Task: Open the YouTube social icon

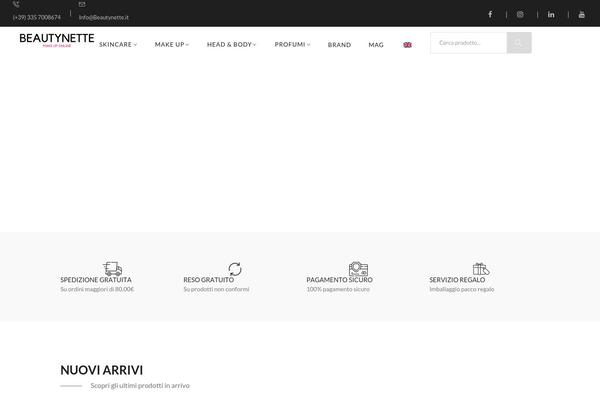Action: [x=582, y=15]
